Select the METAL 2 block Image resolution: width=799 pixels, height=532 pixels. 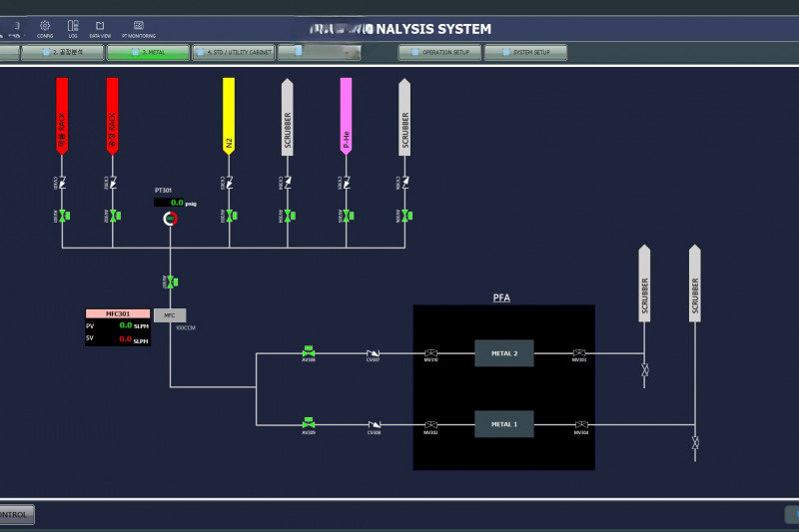click(x=503, y=353)
